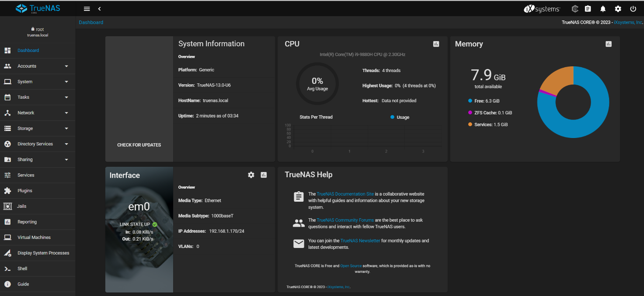Open the Dashboard menu item

click(38, 51)
